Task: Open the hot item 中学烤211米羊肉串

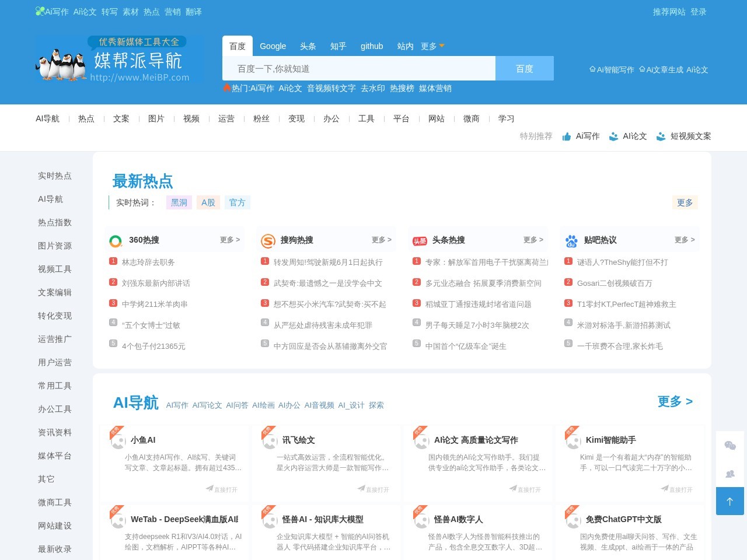Action: [155, 304]
